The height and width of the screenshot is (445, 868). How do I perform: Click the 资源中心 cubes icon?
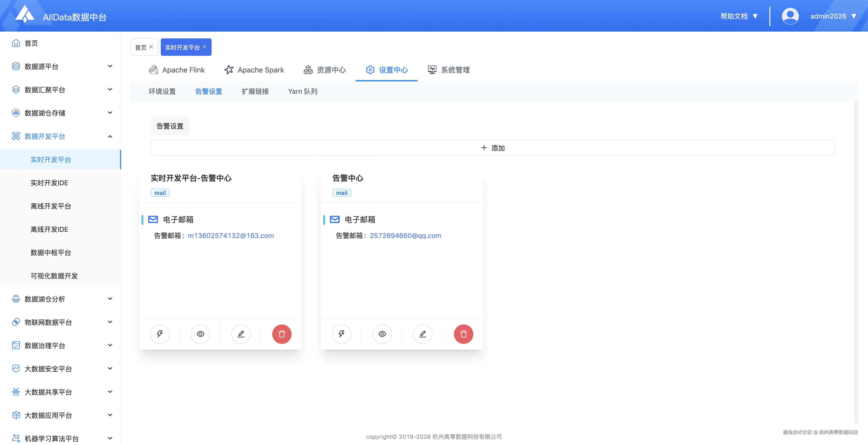308,70
